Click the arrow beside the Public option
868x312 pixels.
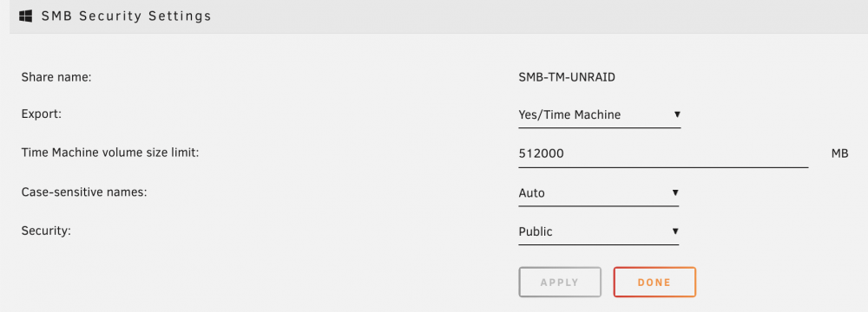[675, 231]
